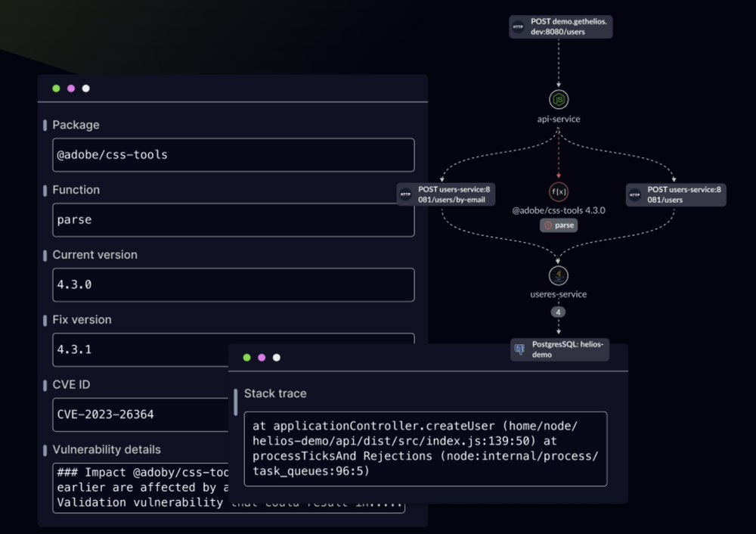Click the f(x) function icon for css-tools
The height and width of the screenshot is (534, 756).
(559, 191)
